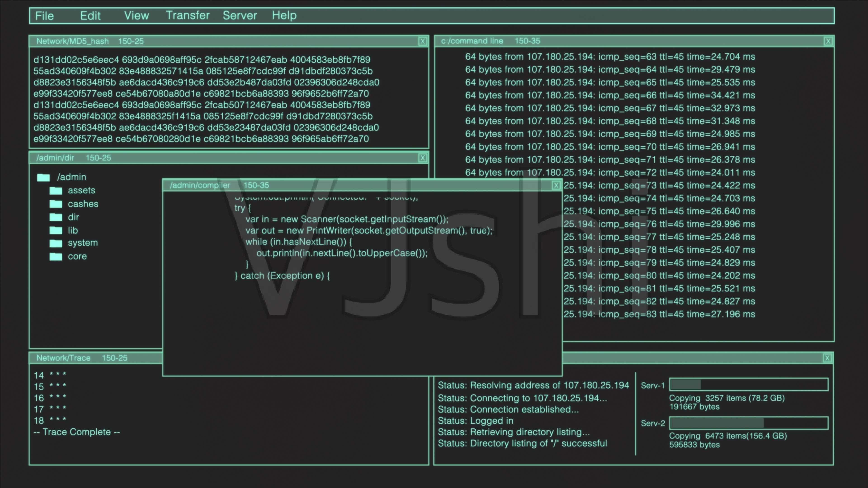Click the 'Trace Complete' message

pyautogui.click(x=77, y=432)
